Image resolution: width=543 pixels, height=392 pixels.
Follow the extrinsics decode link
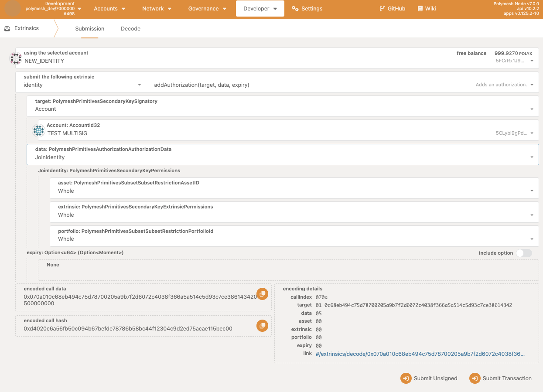click(420, 354)
